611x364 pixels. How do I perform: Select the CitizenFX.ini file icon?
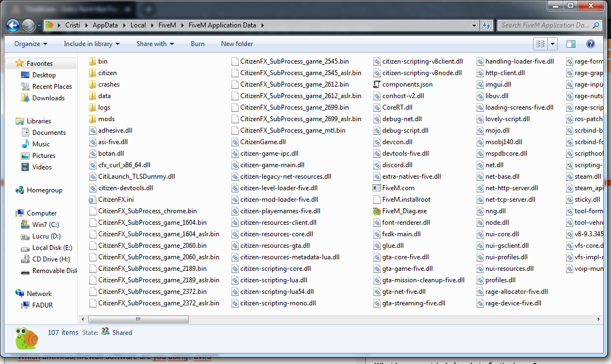click(92, 200)
